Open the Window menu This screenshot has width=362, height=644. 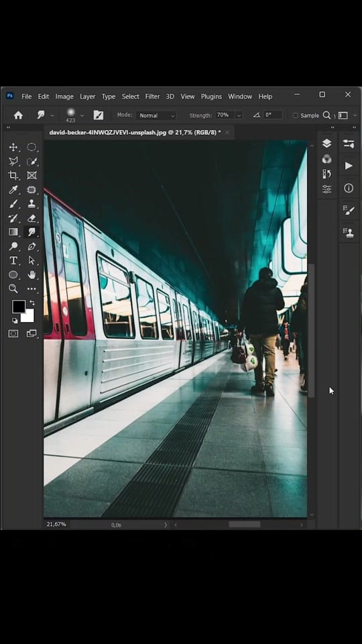click(x=240, y=97)
